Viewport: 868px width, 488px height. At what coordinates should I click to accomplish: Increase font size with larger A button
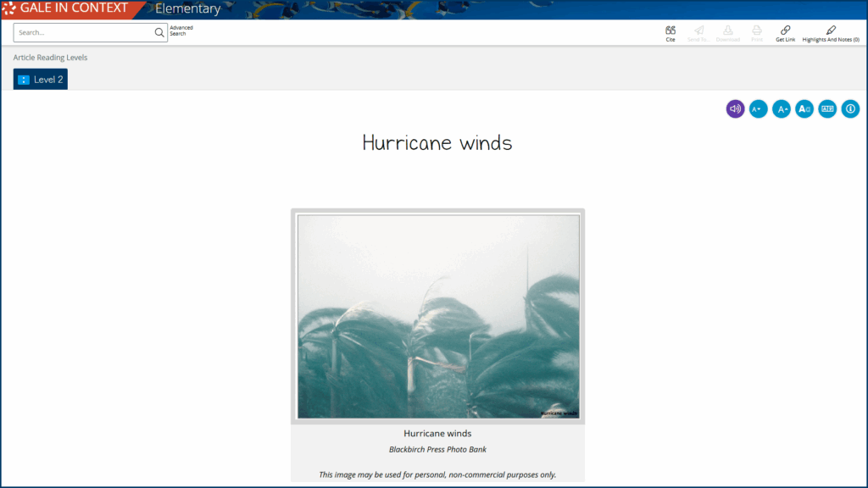[x=781, y=108]
